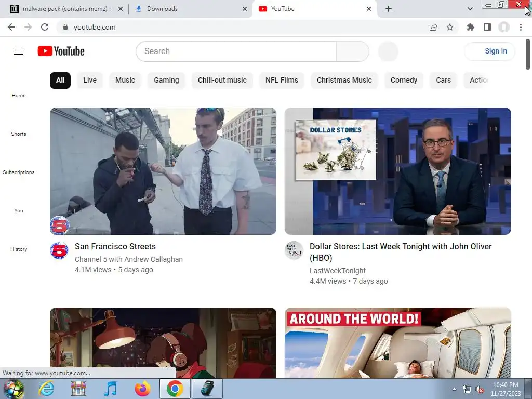532x399 pixels.
Task: Select the Comedy filter chip
Action: (404, 81)
